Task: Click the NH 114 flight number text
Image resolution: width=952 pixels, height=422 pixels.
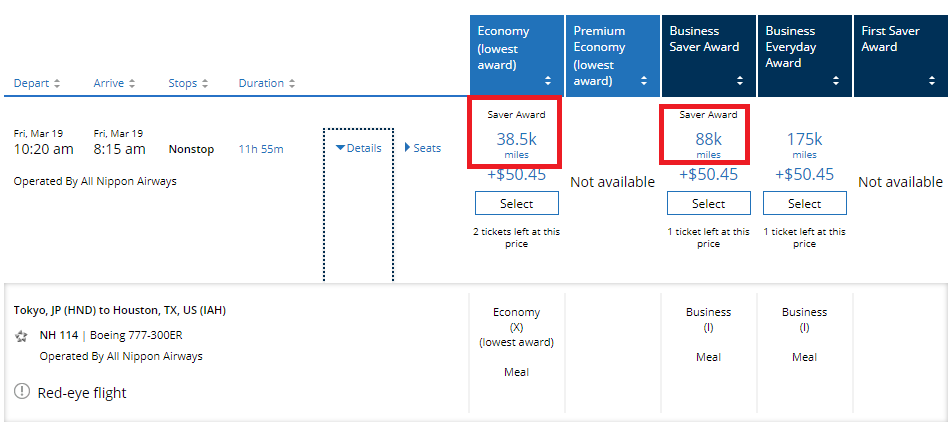Action: coord(58,335)
